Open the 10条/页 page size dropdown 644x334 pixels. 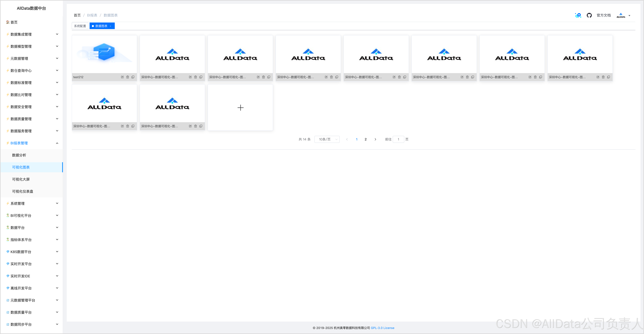(x=327, y=139)
